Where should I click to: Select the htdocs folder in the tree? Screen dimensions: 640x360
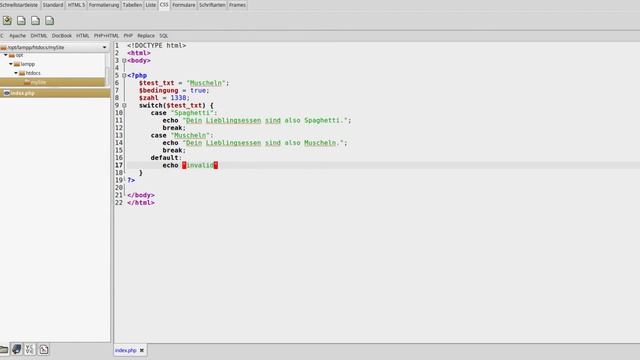[33, 73]
